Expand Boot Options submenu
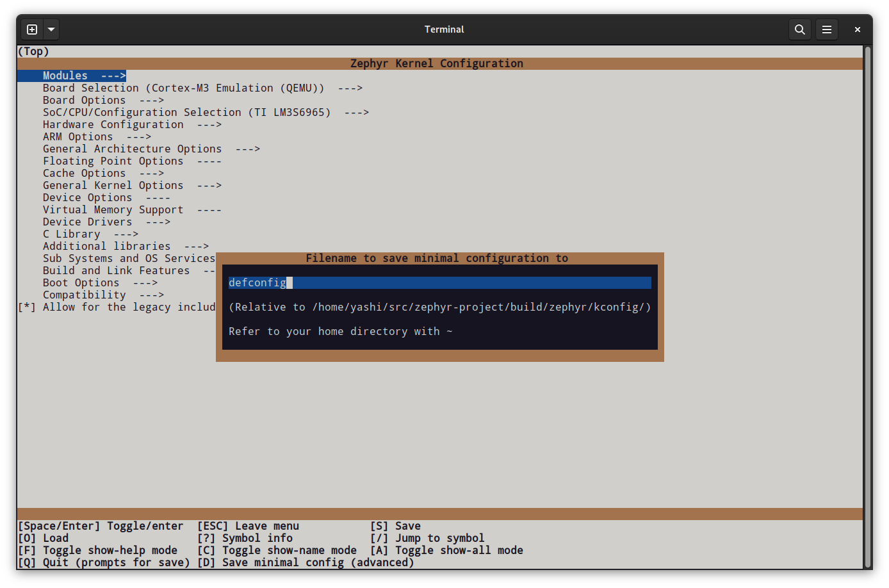Screen dimensions: 889x588 pyautogui.click(x=100, y=282)
